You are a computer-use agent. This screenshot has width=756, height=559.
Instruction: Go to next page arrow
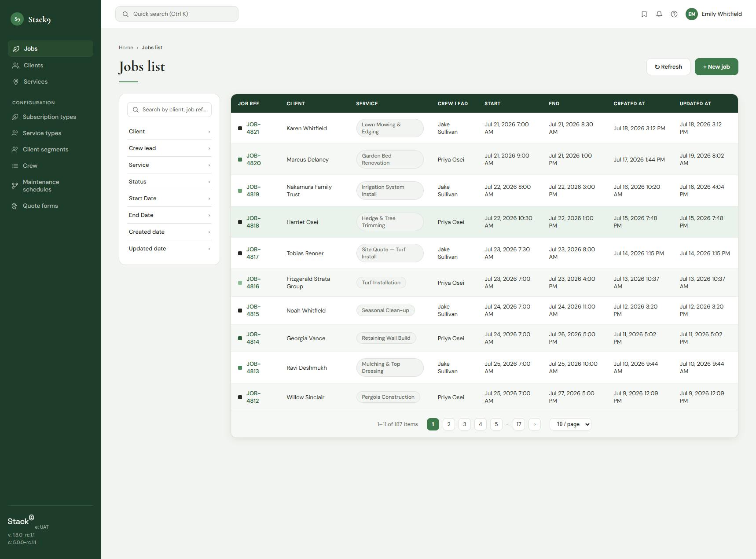point(535,424)
